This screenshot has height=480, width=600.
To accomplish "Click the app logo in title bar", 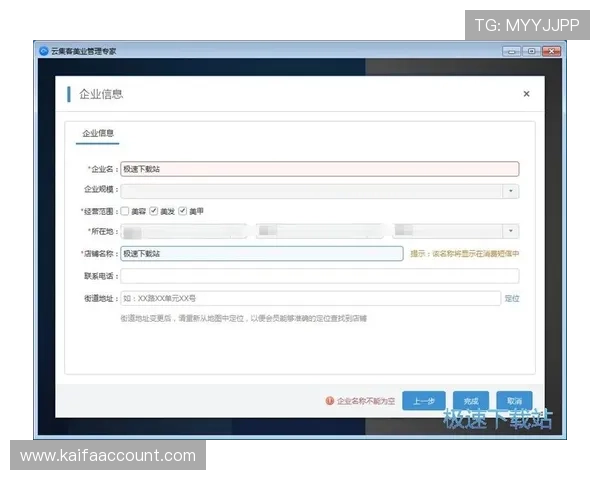I will tap(44, 51).
